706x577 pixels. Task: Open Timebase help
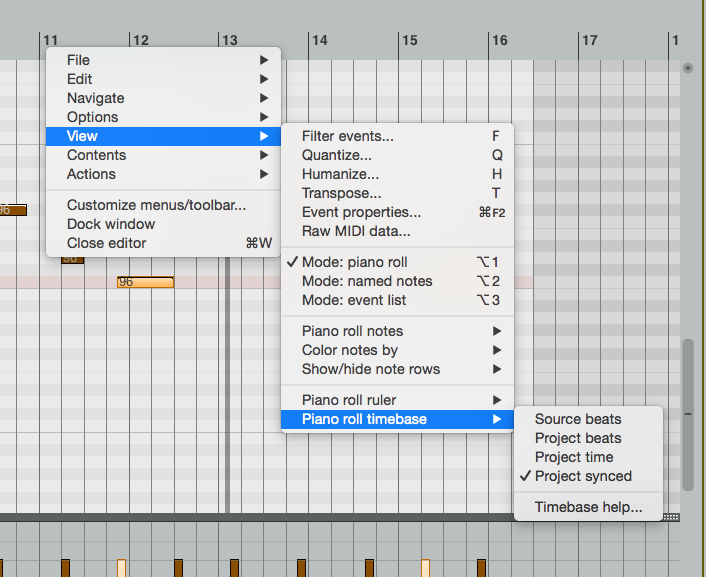588,507
